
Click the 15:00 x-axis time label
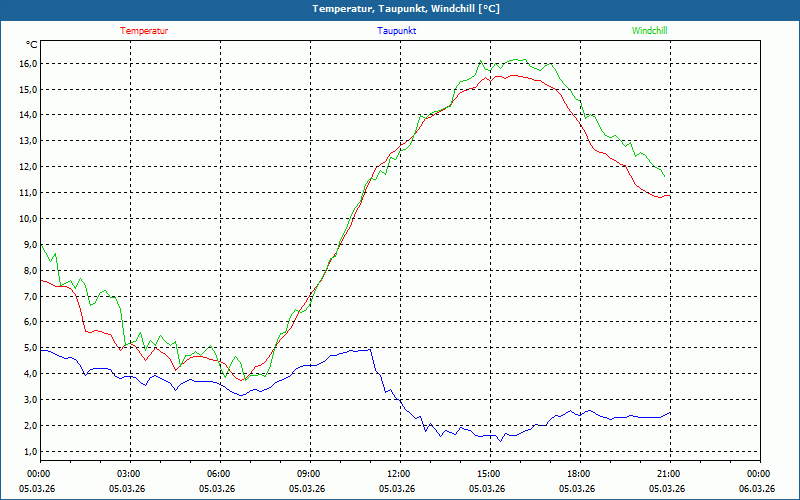point(487,474)
